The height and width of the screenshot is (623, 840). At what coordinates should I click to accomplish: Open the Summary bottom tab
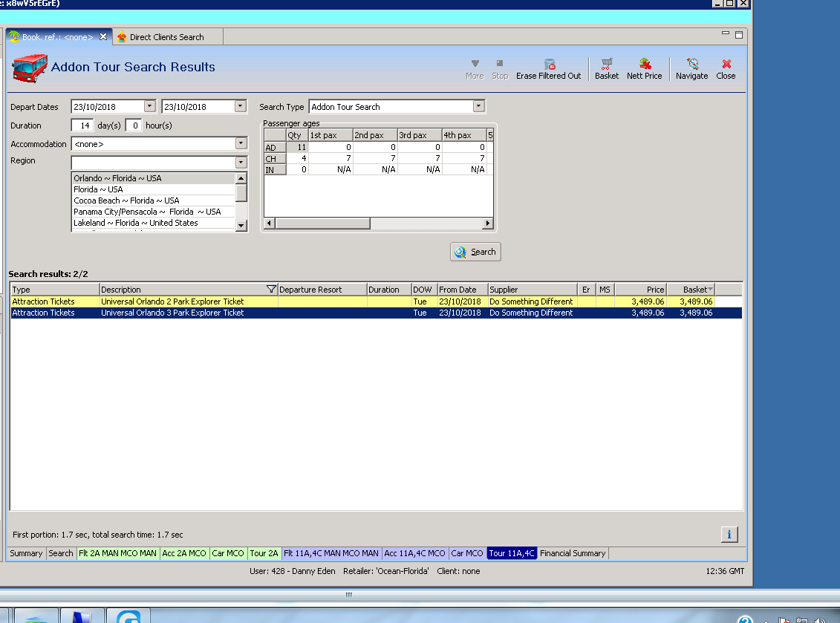click(x=26, y=553)
